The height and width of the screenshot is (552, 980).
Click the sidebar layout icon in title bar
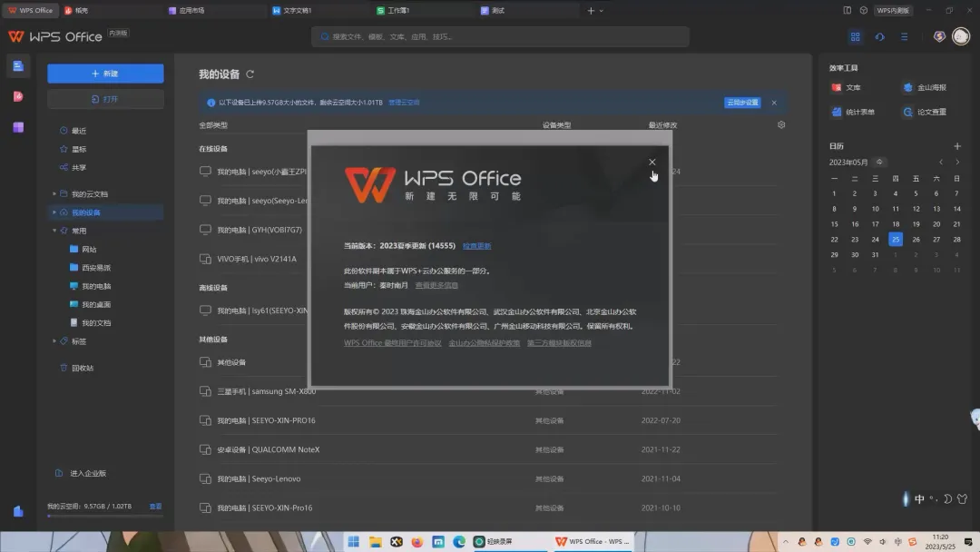point(847,10)
